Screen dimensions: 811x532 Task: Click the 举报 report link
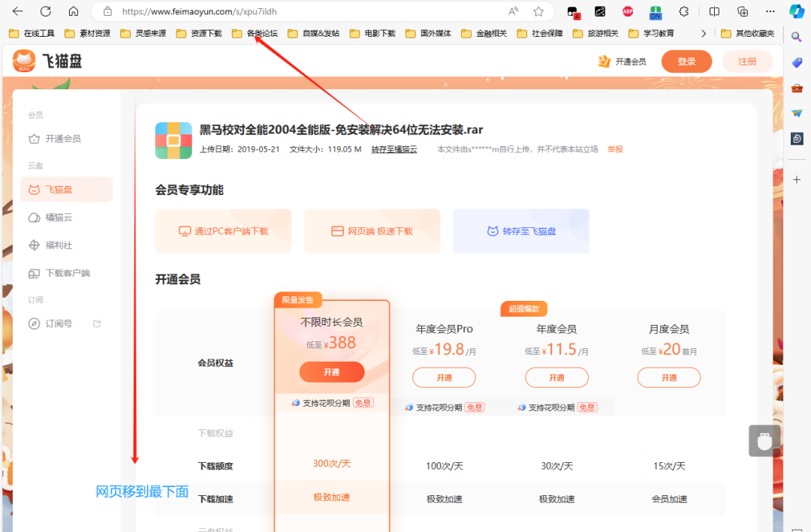coord(615,149)
